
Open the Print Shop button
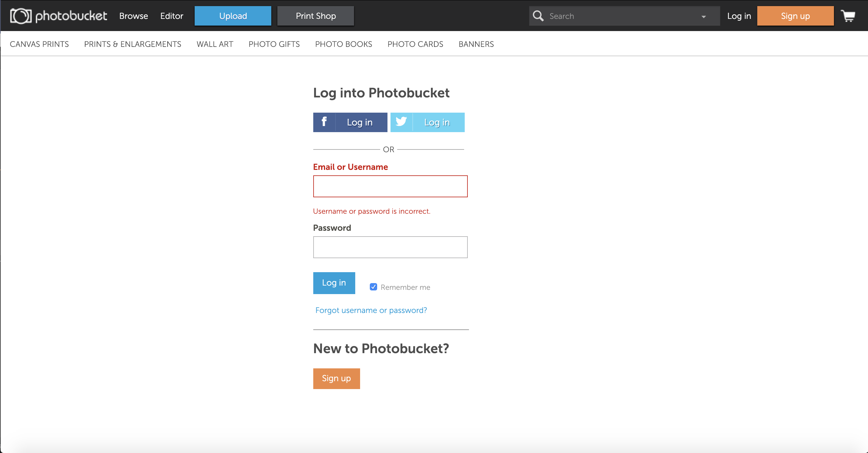tap(315, 16)
